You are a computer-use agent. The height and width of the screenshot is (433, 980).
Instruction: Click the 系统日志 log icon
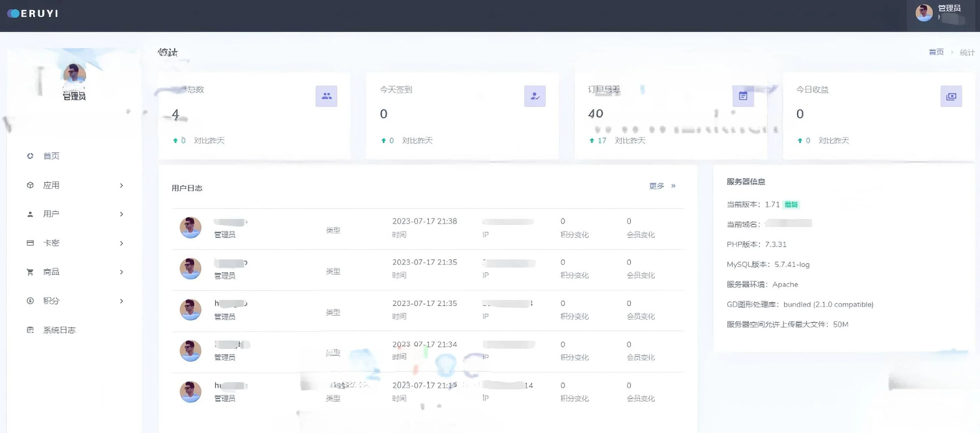(30, 330)
